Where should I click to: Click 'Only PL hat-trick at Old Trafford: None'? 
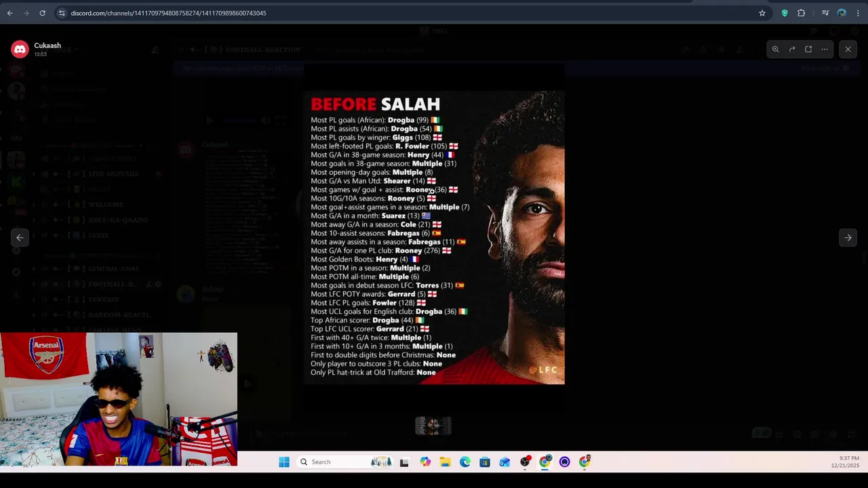click(x=373, y=372)
